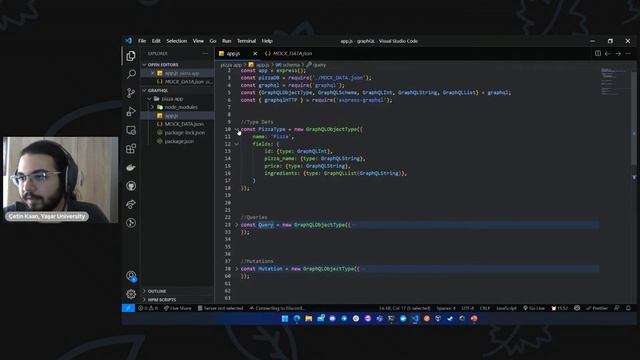Click the code minimap preview
The width and height of the screenshot is (640, 360).
click(x=613, y=82)
